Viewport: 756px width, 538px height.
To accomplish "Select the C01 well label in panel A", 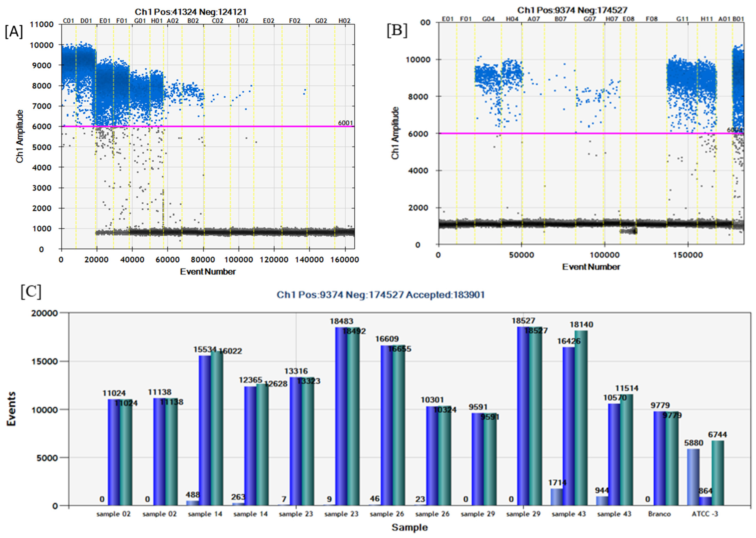I will (69, 21).
